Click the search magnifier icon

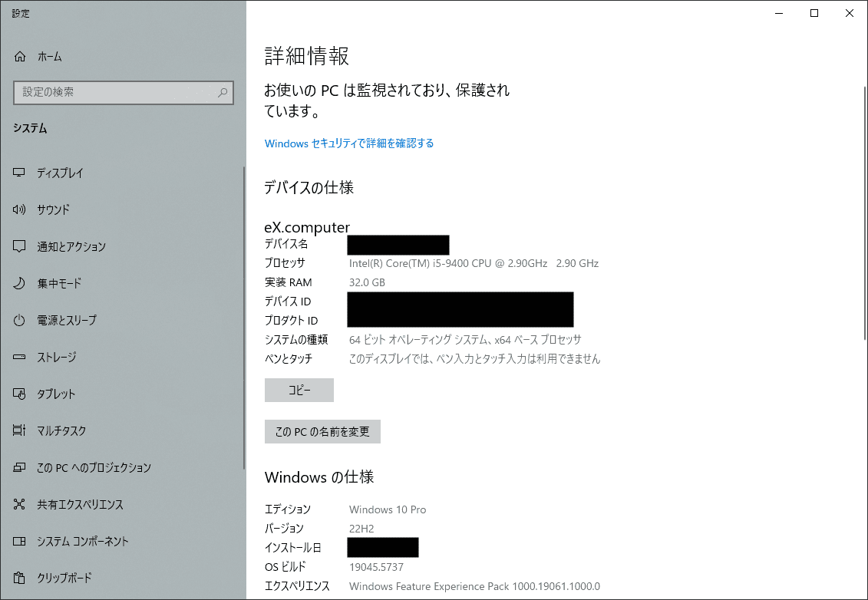tap(223, 93)
